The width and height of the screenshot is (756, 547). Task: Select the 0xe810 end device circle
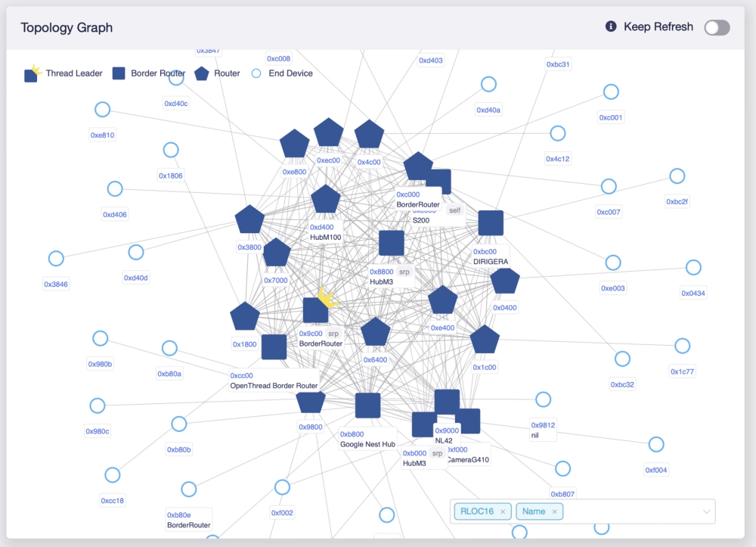pyautogui.click(x=102, y=110)
